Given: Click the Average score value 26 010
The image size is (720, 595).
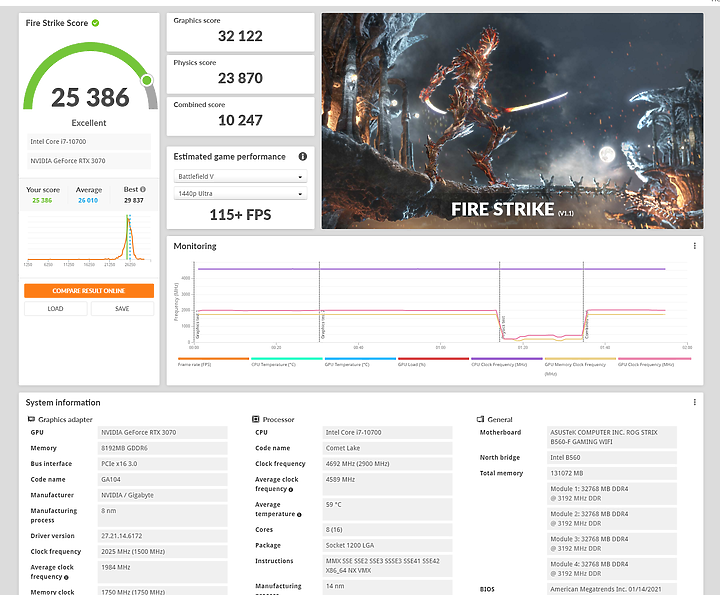Looking at the screenshot, I should point(88,200).
